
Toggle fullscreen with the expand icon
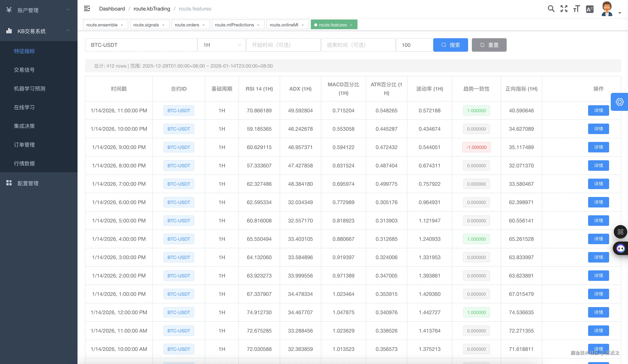(x=564, y=9)
